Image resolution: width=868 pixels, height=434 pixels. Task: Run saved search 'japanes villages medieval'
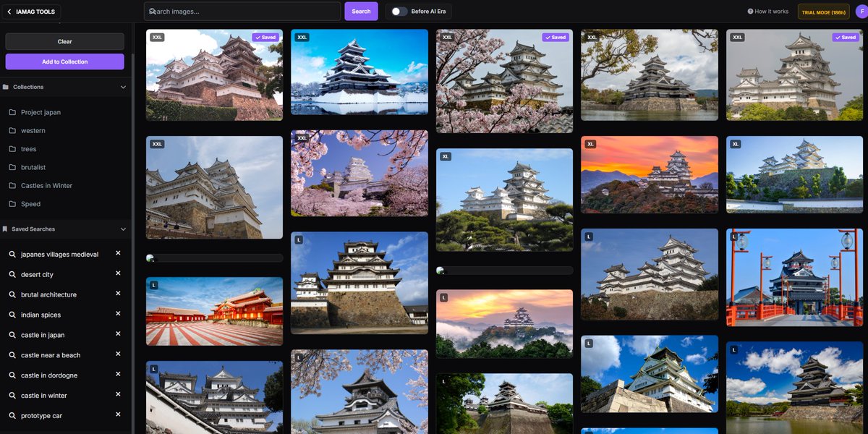tap(59, 255)
